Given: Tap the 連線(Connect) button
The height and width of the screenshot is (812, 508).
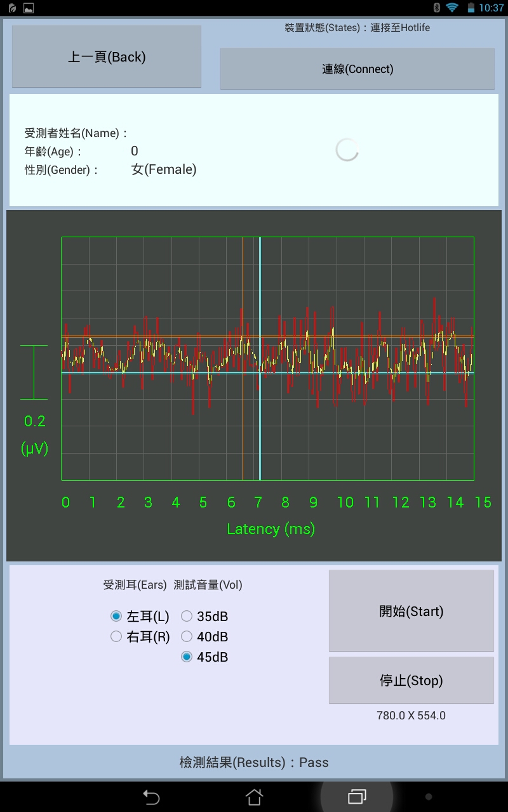Looking at the screenshot, I should (358, 69).
